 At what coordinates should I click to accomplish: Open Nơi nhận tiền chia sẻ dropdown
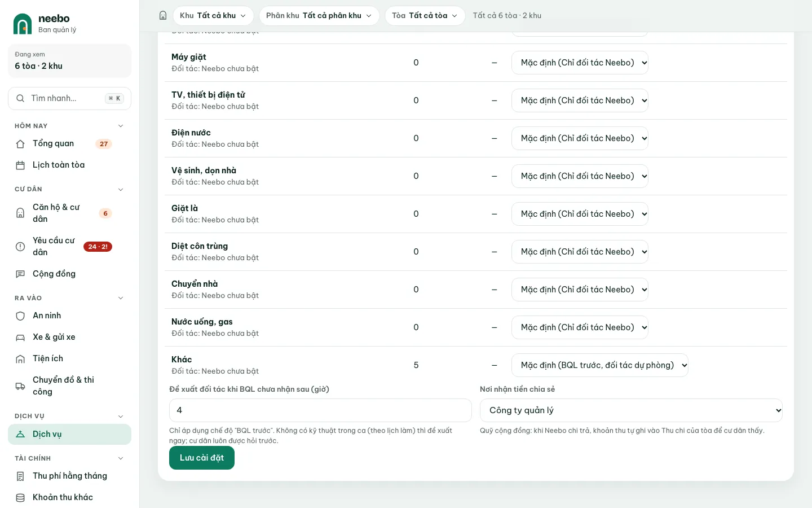coord(631,410)
